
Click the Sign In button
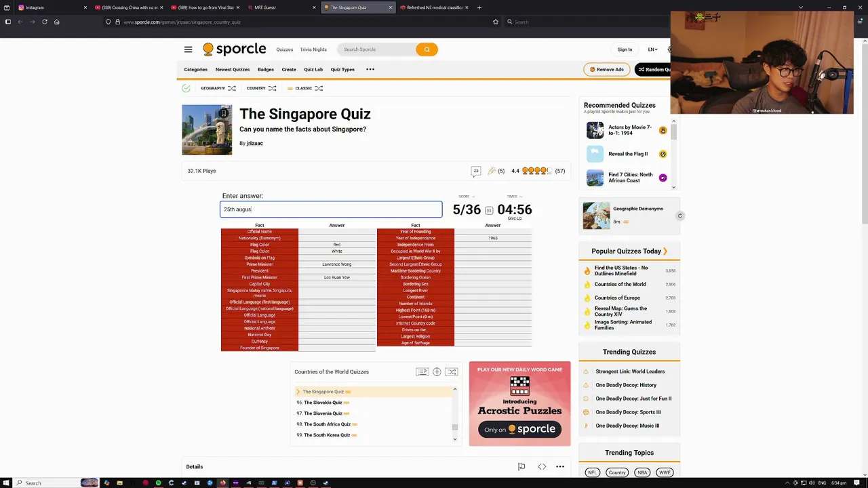pyautogui.click(x=625, y=49)
